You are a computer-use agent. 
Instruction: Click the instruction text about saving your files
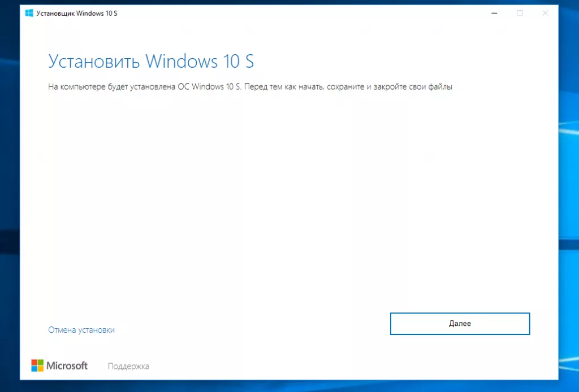[250, 87]
